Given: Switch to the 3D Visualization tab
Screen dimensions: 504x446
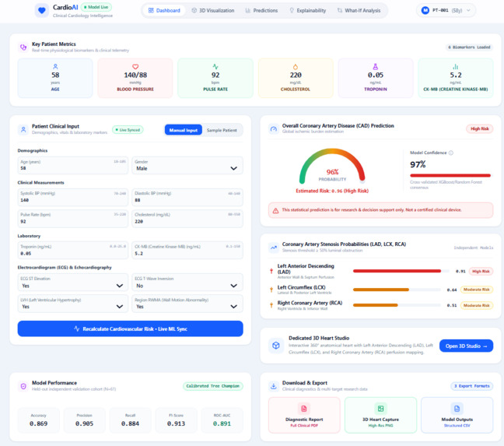Looking at the screenshot, I should 213,10.
